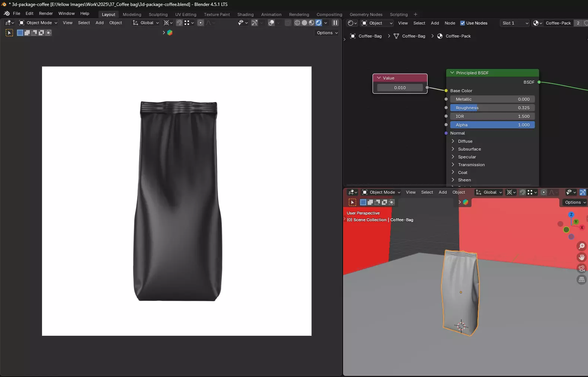Toggle the camera view in the lower viewport
This screenshot has width=588, height=377.
[x=582, y=268]
